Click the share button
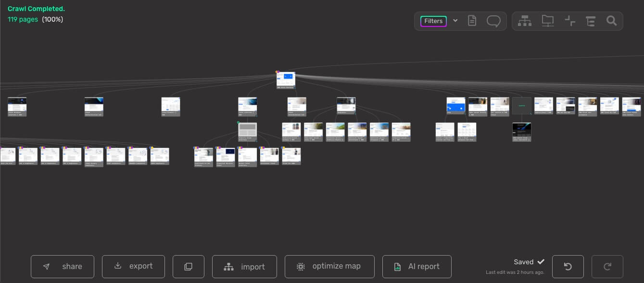Screen dimensions: 644x283 [63, 267]
